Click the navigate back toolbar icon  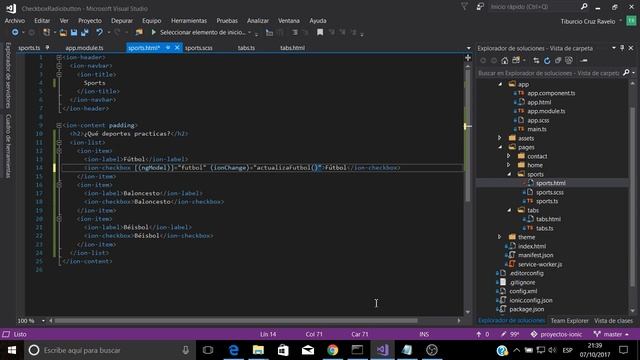[x=15, y=32]
